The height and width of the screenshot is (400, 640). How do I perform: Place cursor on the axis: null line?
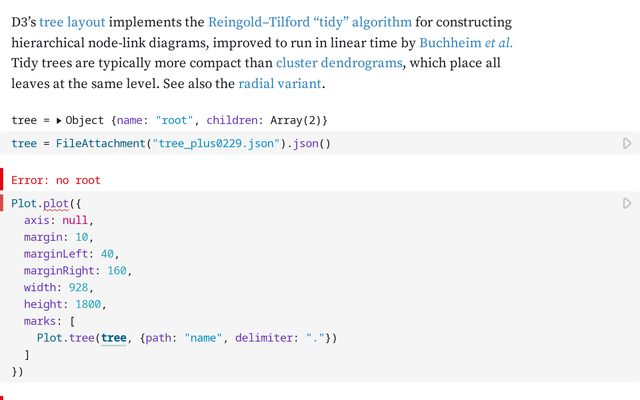(56, 220)
